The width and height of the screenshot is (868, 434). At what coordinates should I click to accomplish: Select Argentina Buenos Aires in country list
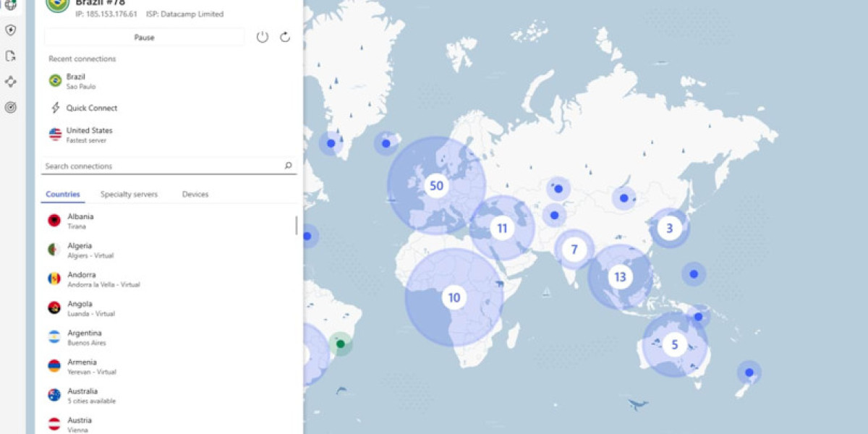85,337
